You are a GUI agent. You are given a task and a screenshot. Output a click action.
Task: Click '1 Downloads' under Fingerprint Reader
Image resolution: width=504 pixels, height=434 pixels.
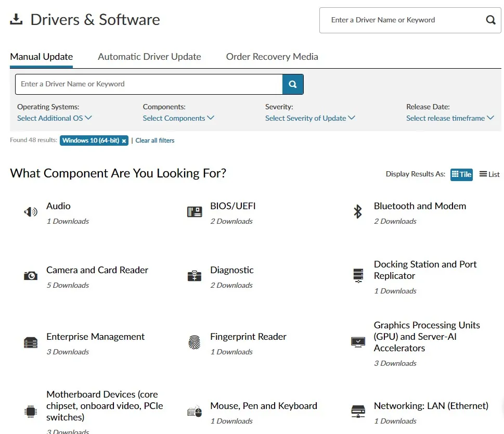(231, 352)
